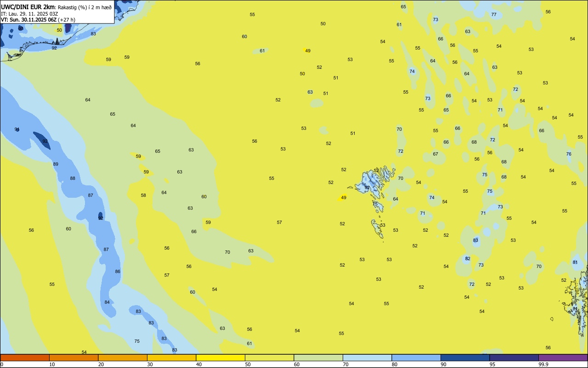Select the light blue 70–80 legend swatch
The width and height of the screenshot is (588, 368).
(x=367, y=357)
